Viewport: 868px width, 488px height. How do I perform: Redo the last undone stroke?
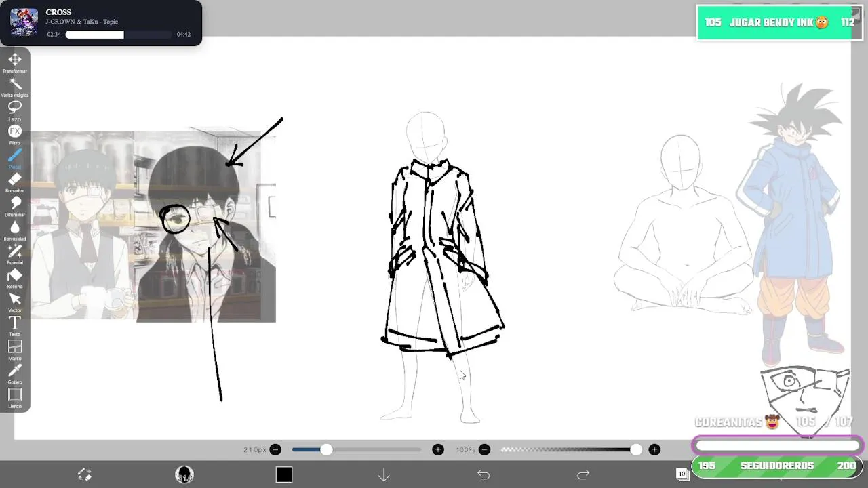pos(583,475)
